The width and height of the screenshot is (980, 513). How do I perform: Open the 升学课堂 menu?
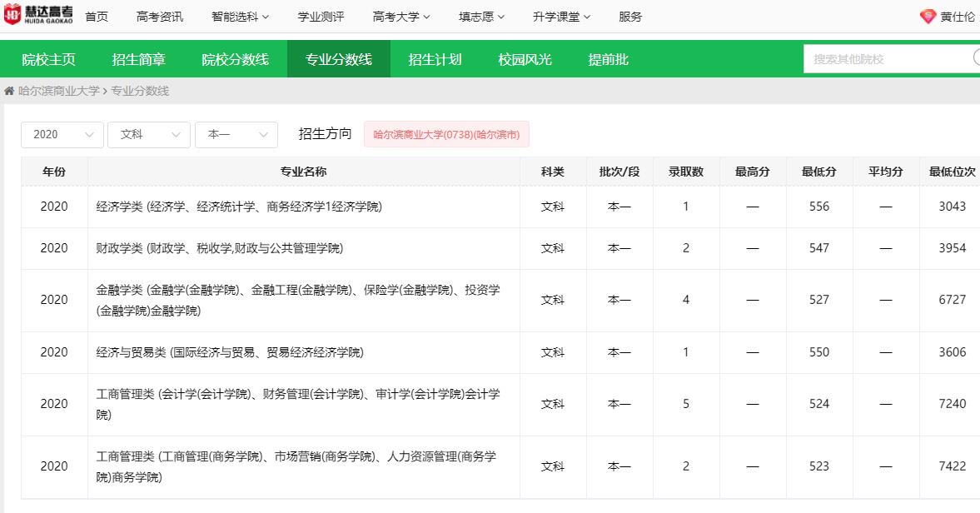point(561,17)
